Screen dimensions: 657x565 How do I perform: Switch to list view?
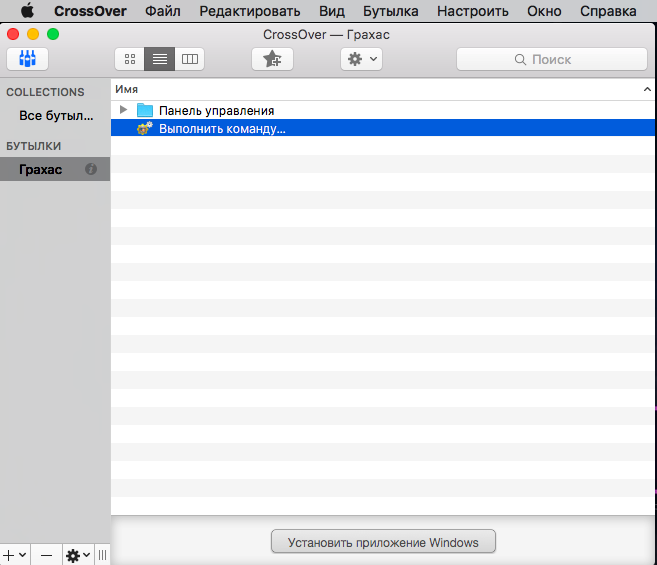click(x=160, y=59)
